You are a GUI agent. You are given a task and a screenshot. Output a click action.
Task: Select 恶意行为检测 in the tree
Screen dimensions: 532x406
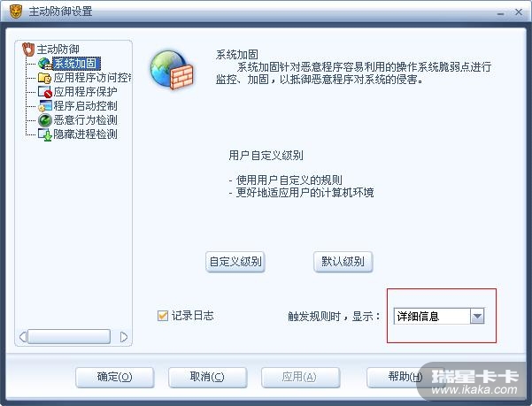[x=86, y=120]
